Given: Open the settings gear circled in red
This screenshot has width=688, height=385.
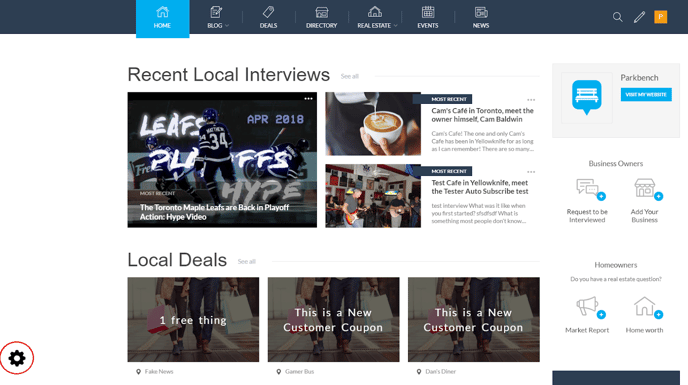Looking at the screenshot, I should point(17,358).
